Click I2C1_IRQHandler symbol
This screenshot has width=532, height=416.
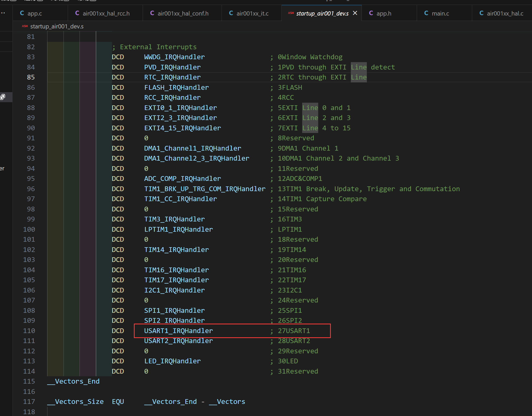(x=174, y=290)
